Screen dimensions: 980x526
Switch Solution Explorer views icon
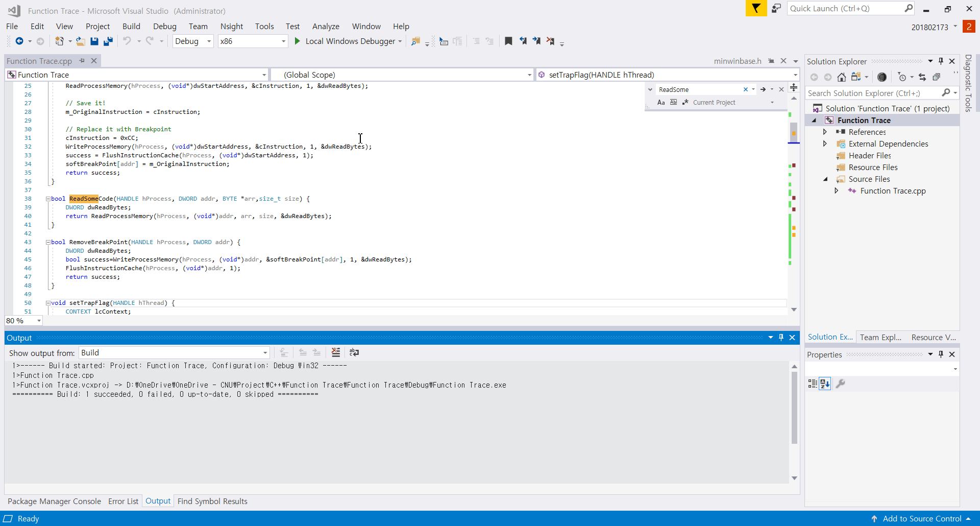coord(856,77)
